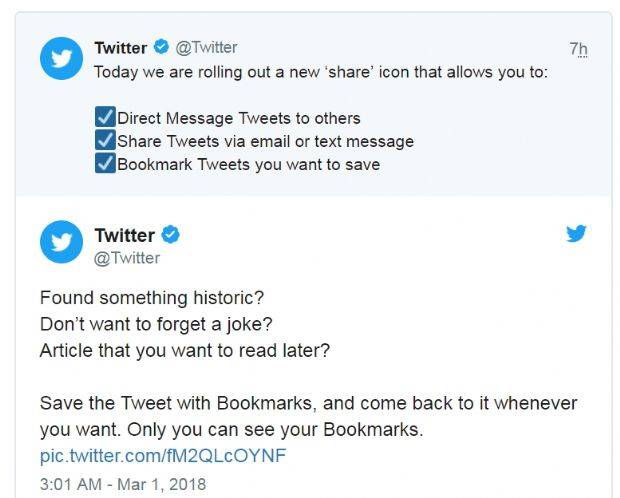Viewport: 620px width, 498px height.
Task: Click Twitter avatar in the quoted tweet
Action: (x=61, y=58)
